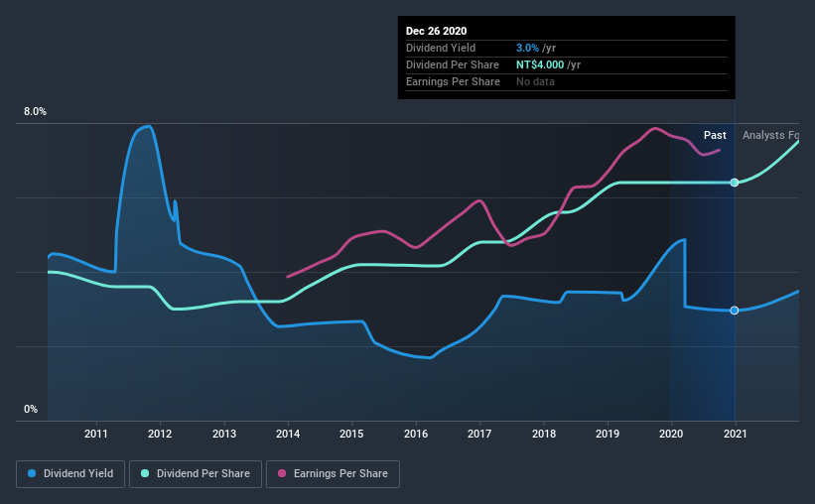This screenshot has width=815, height=504.
Task: Select the Dividend Yield data point marker
Action: (x=735, y=311)
